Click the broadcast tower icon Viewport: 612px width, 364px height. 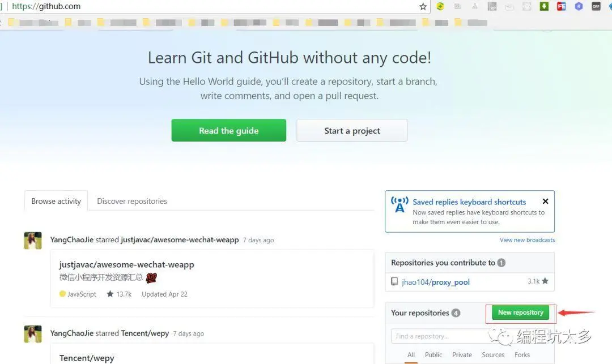[x=399, y=204]
